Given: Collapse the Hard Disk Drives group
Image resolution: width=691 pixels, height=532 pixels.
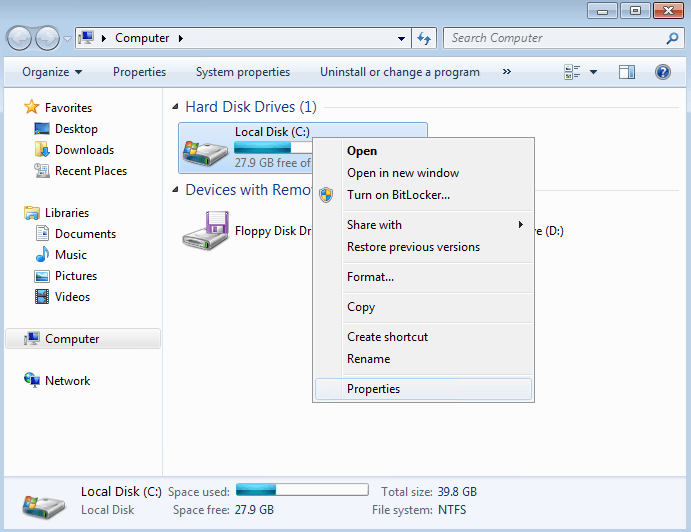Looking at the screenshot, I should [177, 107].
